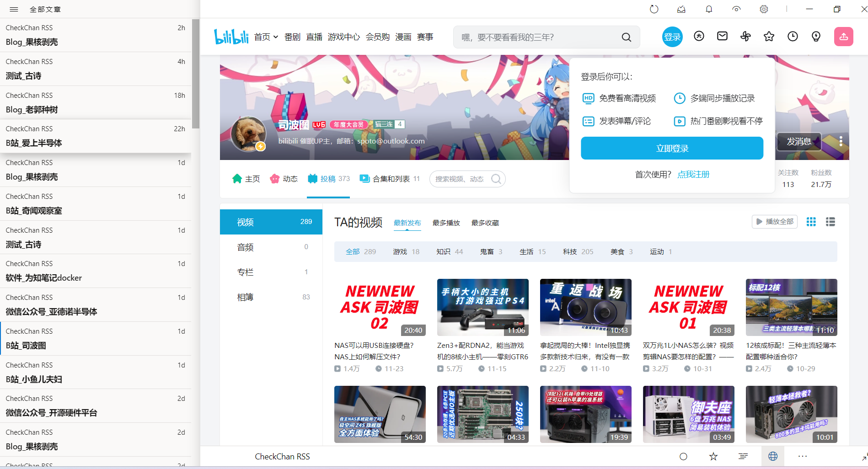Open the 赛事 nav item
Screen dimensions: 868x469
pos(425,37)
